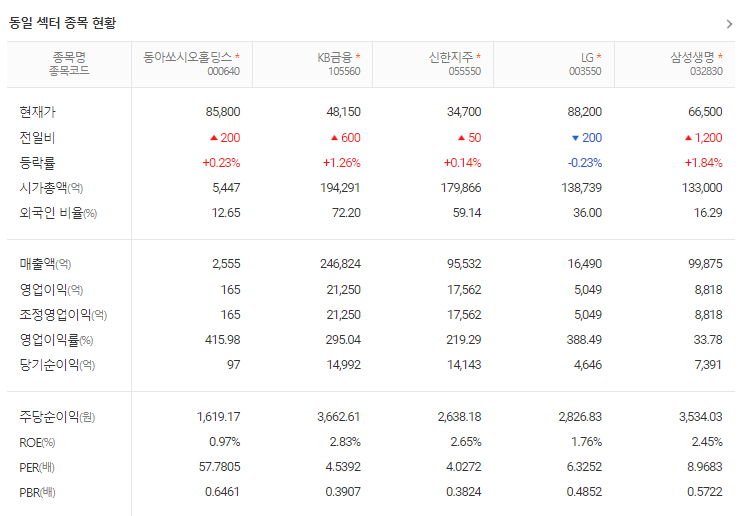Select current price 34,700
744x516 pixels.
coord(464,112)
